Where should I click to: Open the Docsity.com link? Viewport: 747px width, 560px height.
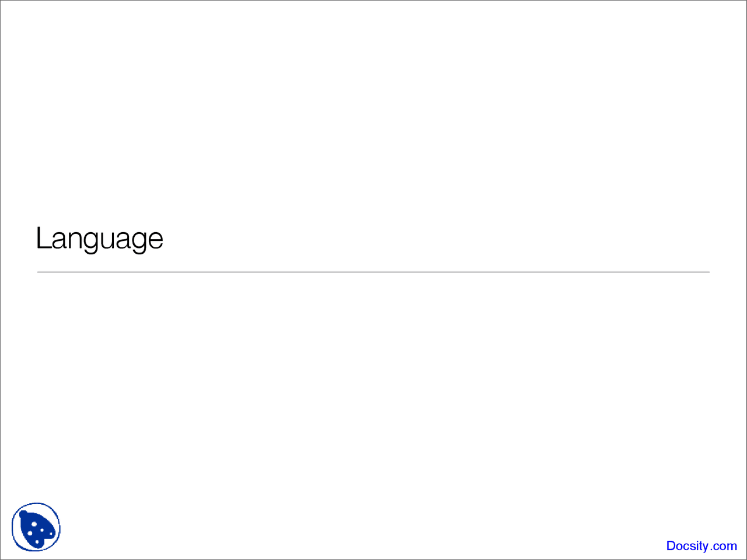701,546
